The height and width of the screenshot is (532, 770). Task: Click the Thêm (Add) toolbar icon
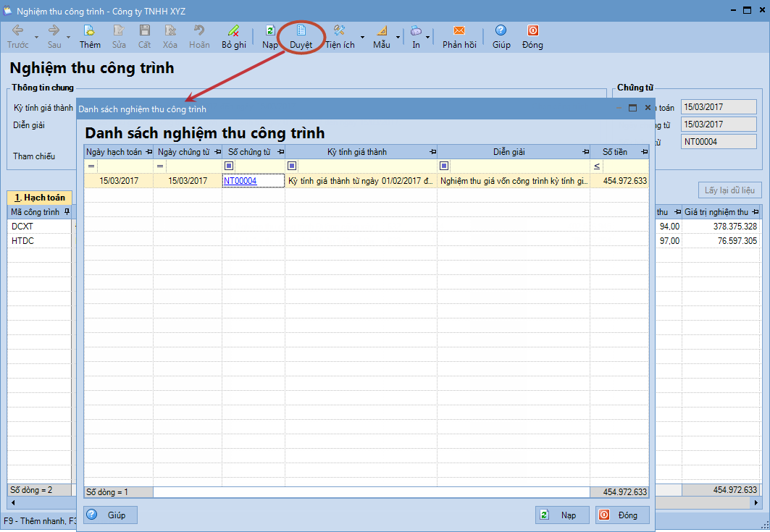(x=90, y=31)
